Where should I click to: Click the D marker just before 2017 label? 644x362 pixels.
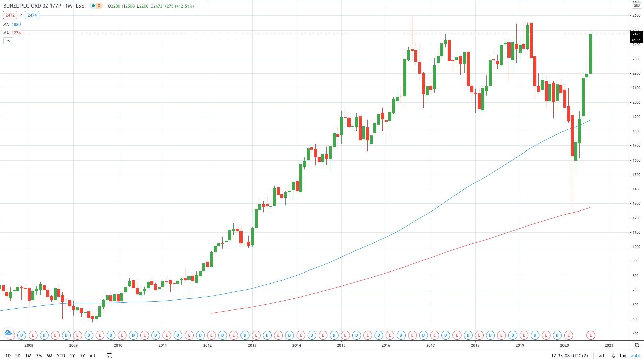tap(423, 335)
